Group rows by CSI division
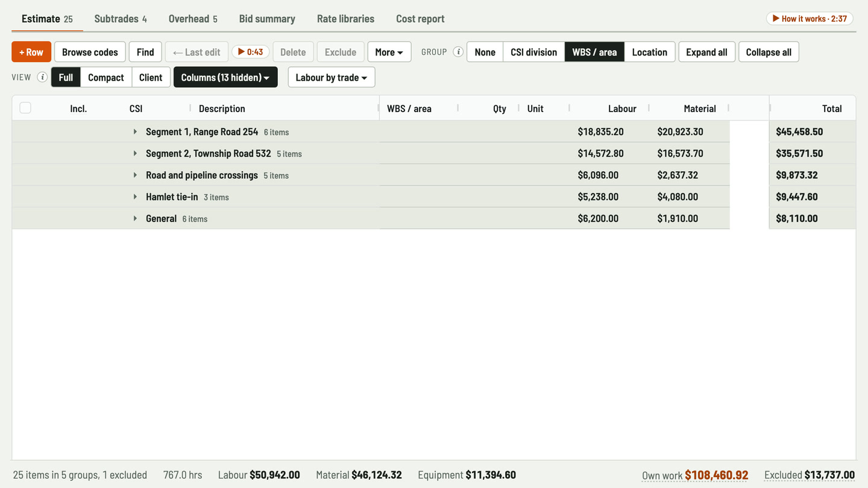 click(x=533, y=52)
